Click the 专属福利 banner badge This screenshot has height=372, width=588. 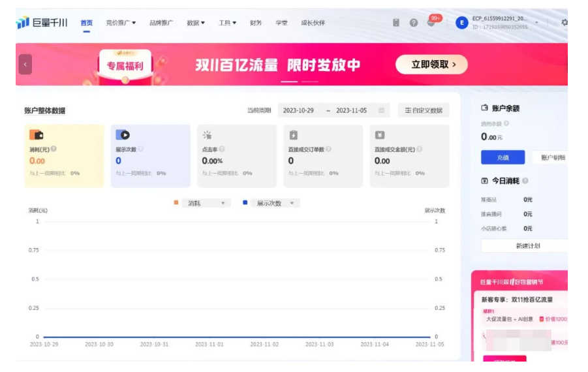point(125,66)
